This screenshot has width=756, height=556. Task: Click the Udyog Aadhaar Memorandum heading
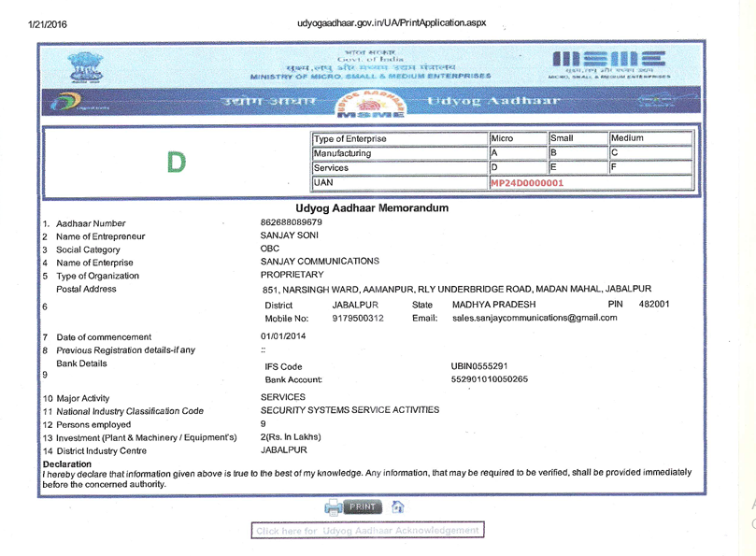pos(372,207)
